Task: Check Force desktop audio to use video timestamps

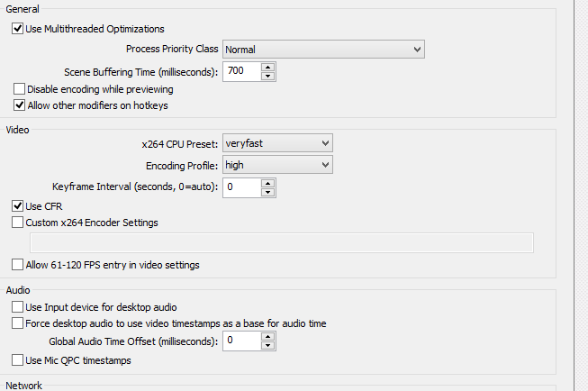Action: pos(18,323)
